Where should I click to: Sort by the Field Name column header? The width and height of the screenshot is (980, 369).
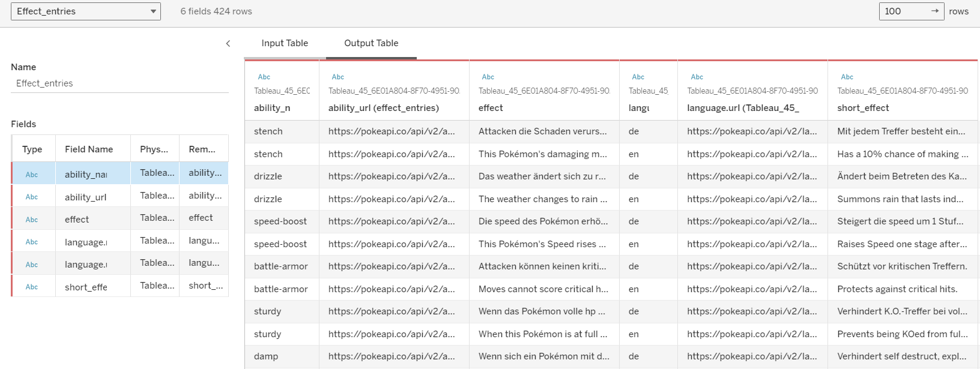click(89, 149)
